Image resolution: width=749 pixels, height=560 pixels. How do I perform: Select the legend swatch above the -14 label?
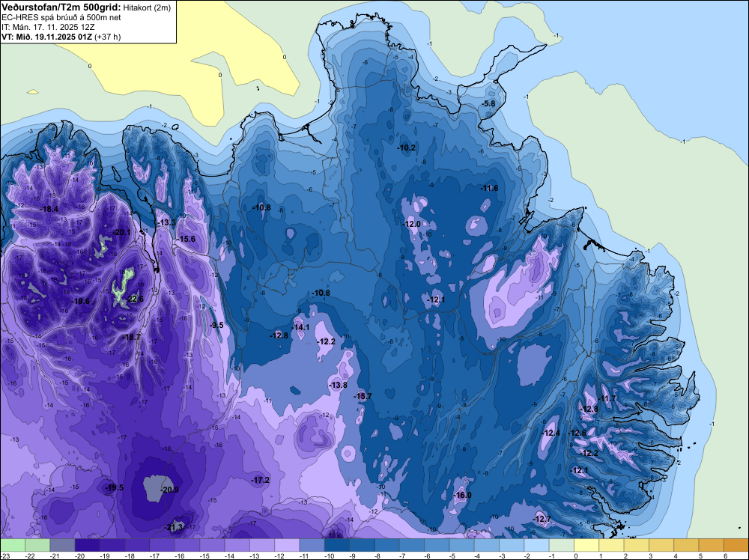(x=237, y=545)
